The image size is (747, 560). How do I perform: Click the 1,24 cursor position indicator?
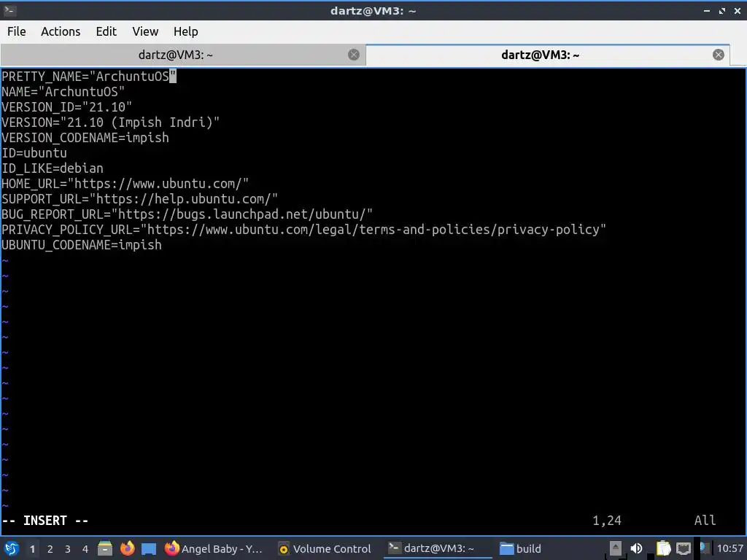607,521
